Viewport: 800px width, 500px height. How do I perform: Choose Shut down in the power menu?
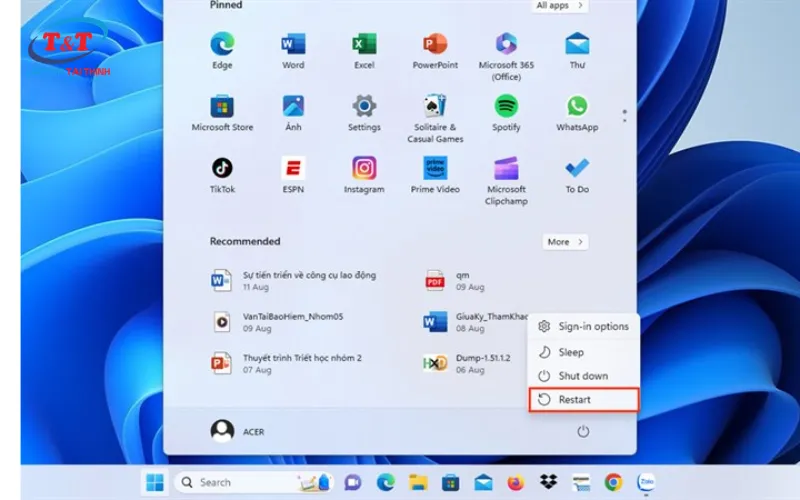(x=584, y=376)
